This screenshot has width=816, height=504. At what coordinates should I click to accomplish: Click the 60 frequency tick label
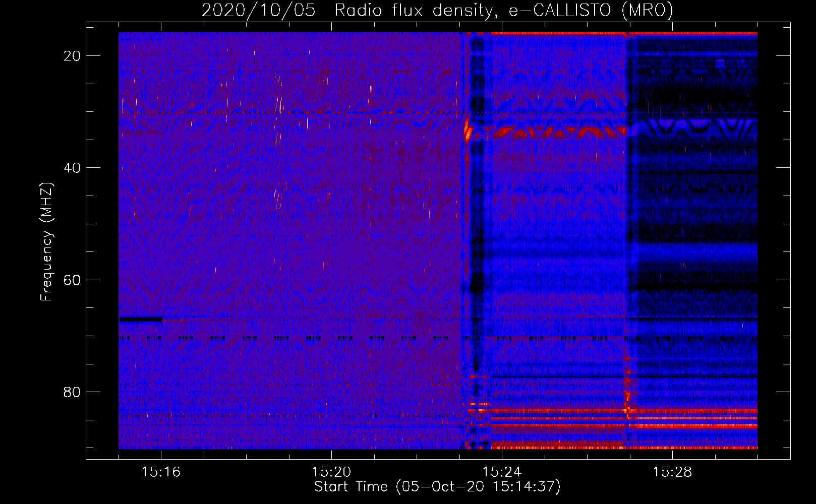(x=72, y=280)
